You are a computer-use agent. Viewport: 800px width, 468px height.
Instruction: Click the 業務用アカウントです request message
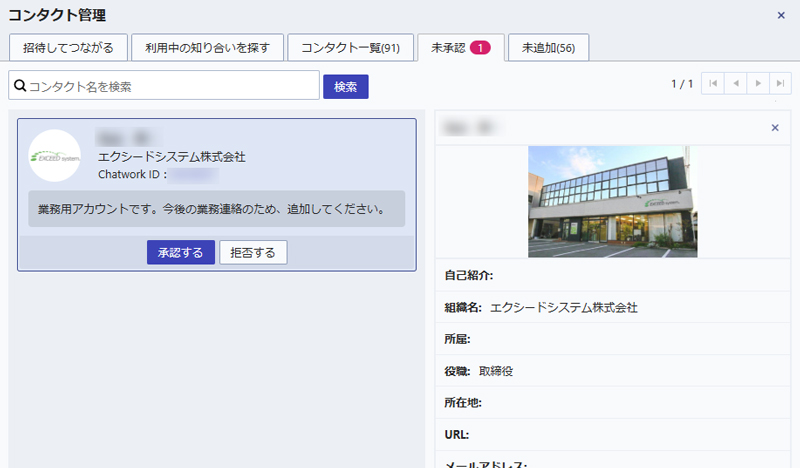point(216,209)
